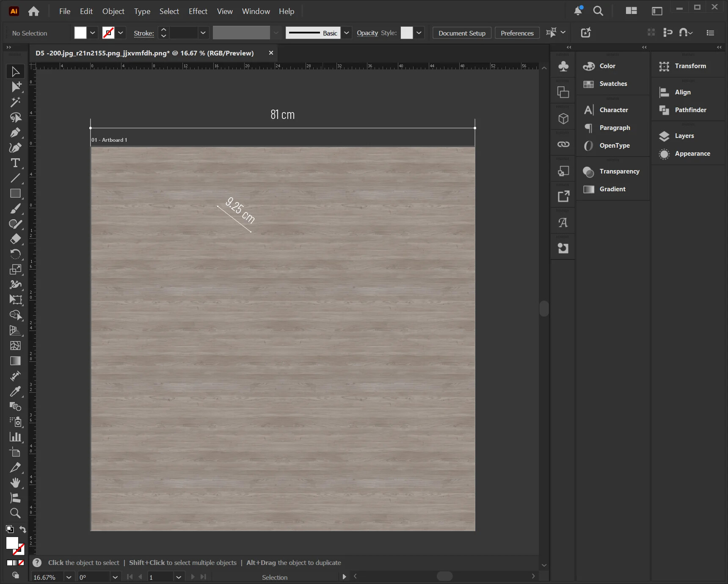Select the Pen tool
This screenshot has width=728, height=584.
16,132
